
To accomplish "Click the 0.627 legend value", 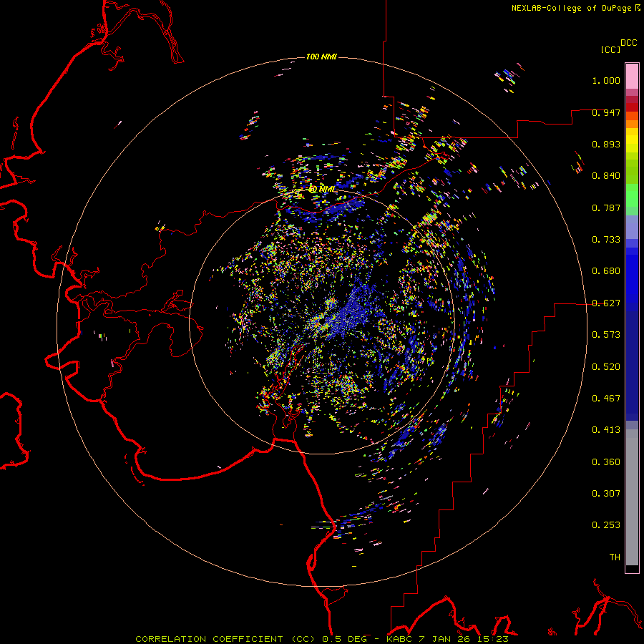I will [606, 303].
